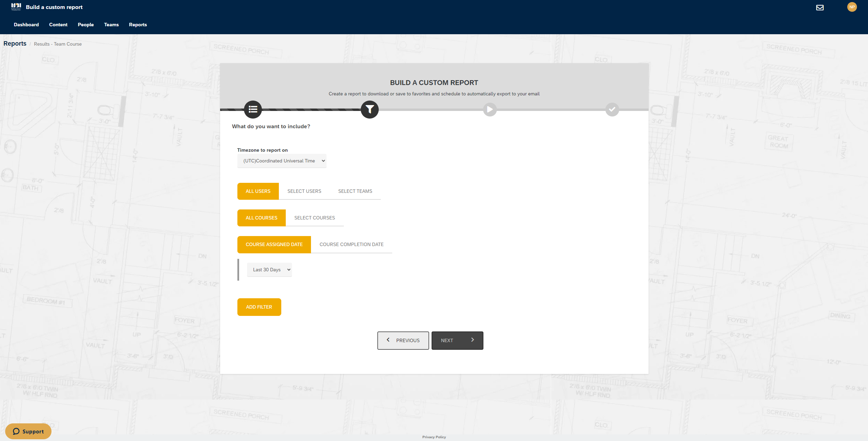
Task: Open the Privacy Policy link
Action: [434, 437]
